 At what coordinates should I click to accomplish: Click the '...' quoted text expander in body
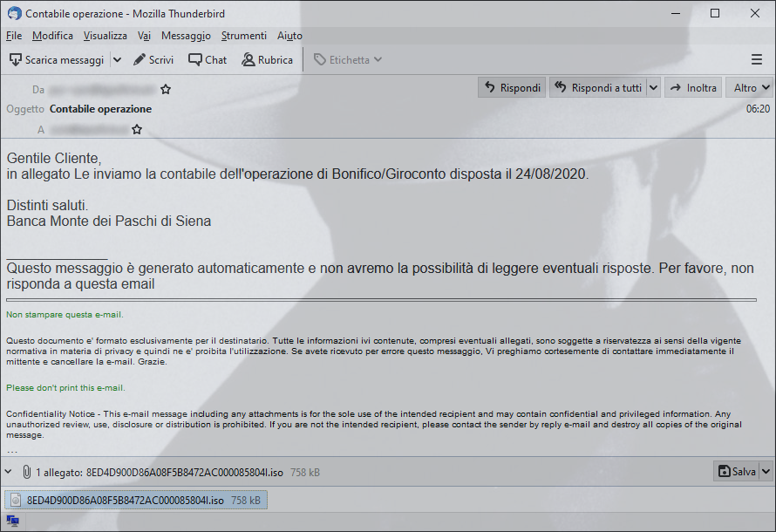[x=12, y=451]
